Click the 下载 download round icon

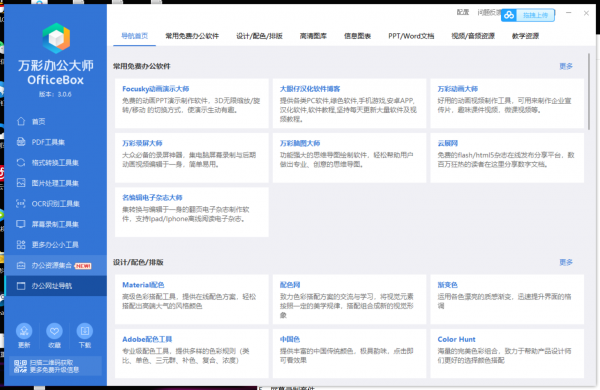(x=85, y=331)
